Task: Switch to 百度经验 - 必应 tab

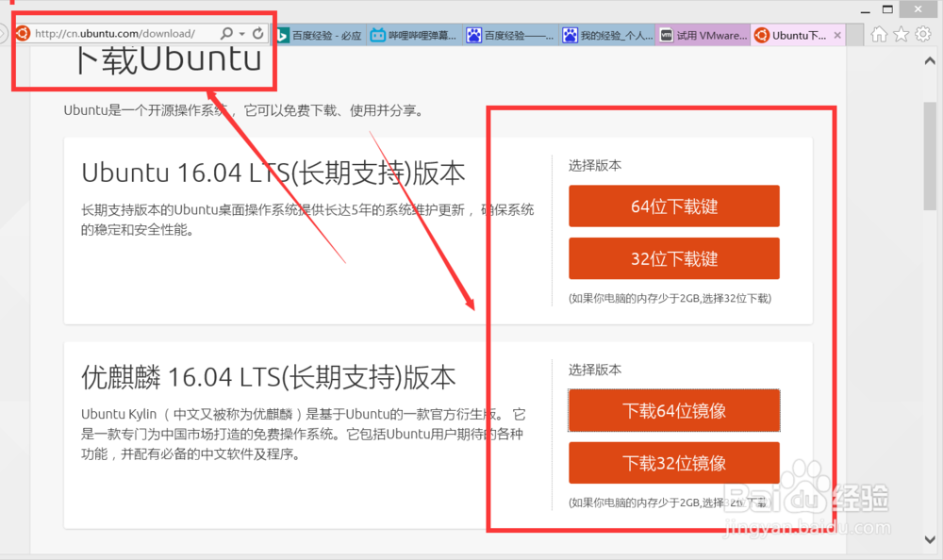Action: [x=320, y=36]
